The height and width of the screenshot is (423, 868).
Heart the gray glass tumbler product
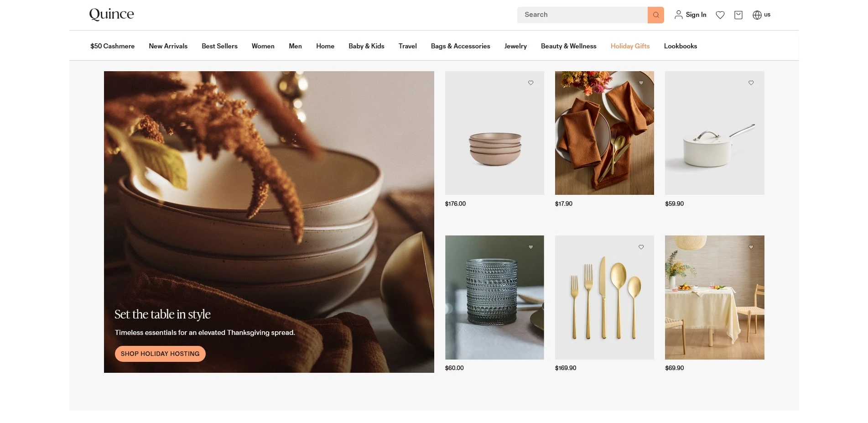530,247
